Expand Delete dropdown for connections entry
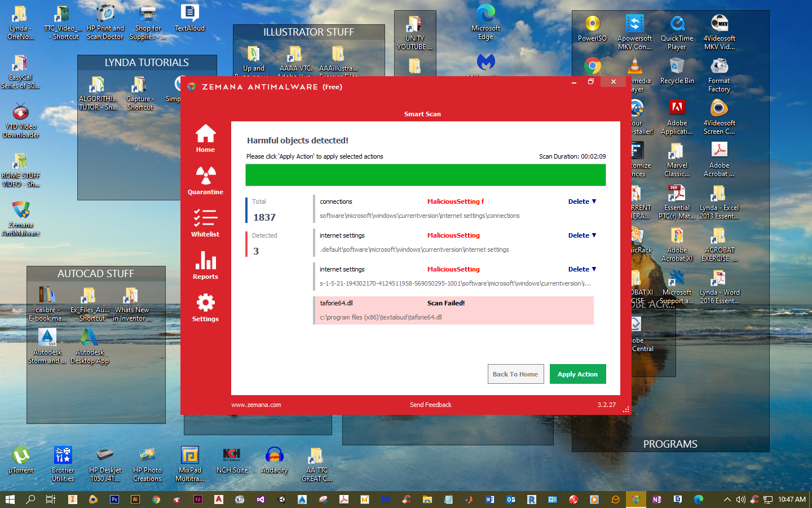 point(582,202)
